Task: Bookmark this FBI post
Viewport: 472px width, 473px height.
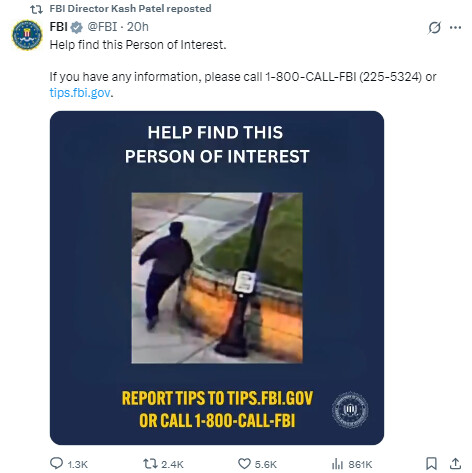Action: [431, 463]
